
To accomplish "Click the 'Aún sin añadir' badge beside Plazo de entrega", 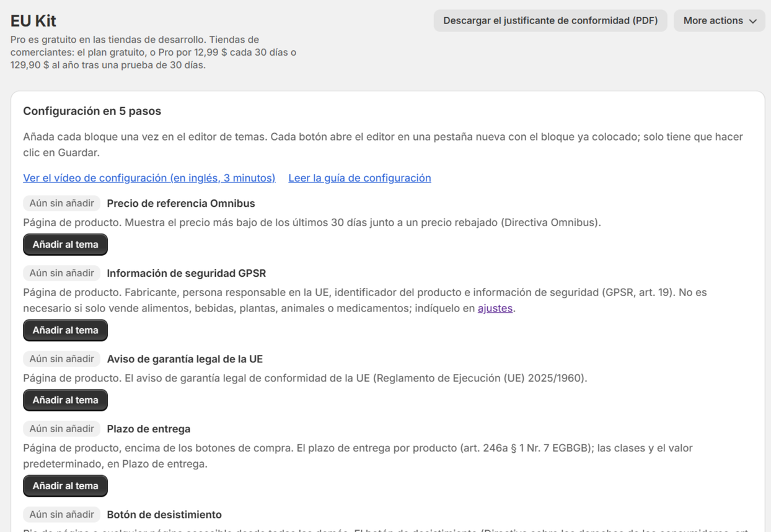I will click(x=61, y=429).
